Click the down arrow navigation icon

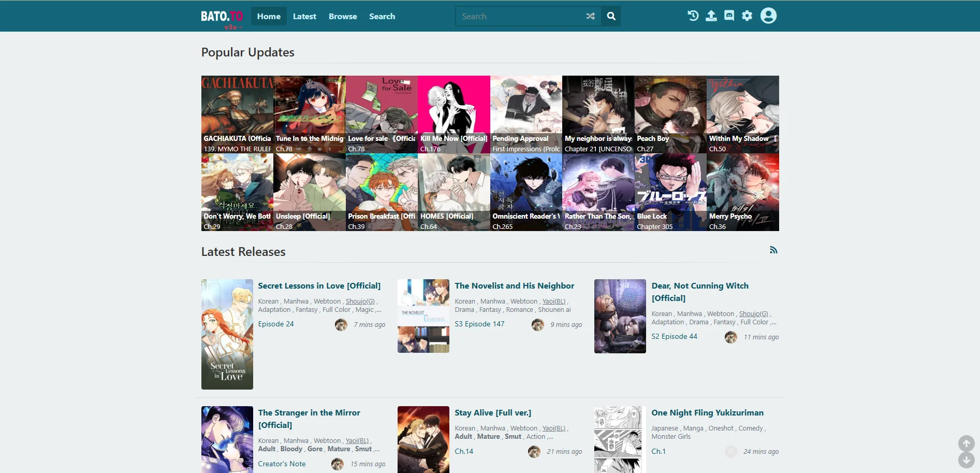click(x=967, y=459)
